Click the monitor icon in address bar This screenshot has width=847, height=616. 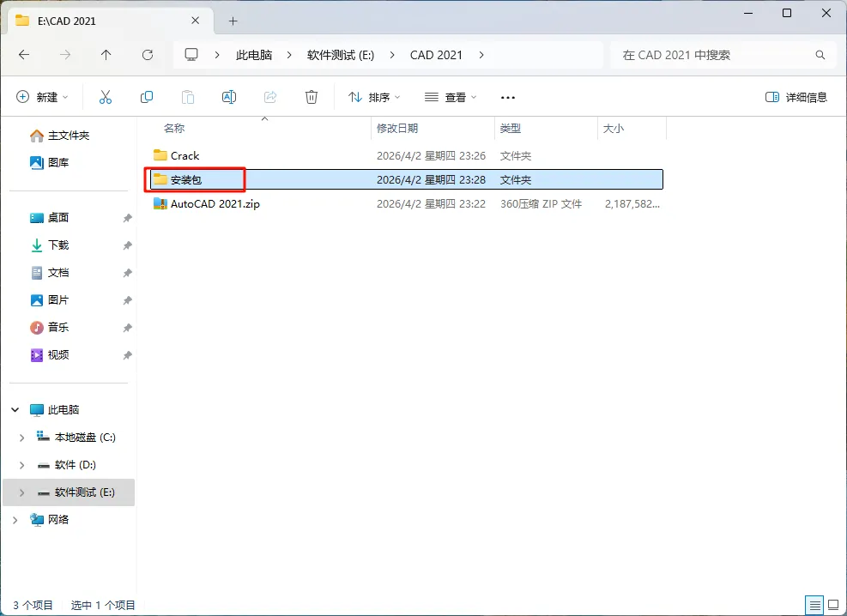pyautogui.click(x=191, y=55)
